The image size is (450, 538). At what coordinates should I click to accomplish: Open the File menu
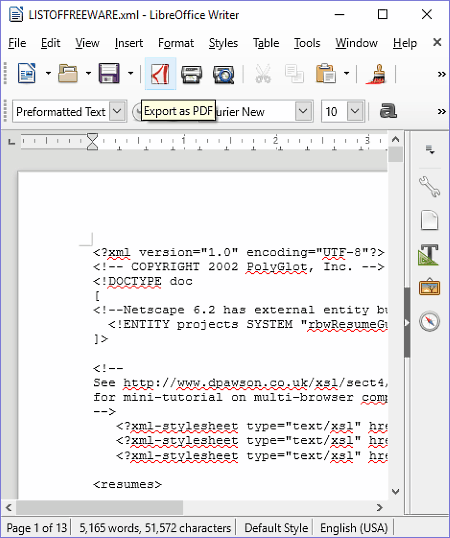pyautogui.click(x=17, y=43)
